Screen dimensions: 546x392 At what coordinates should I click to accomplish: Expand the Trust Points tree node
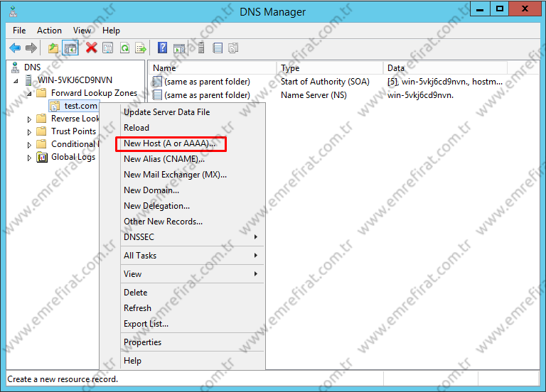click(30, 132)
